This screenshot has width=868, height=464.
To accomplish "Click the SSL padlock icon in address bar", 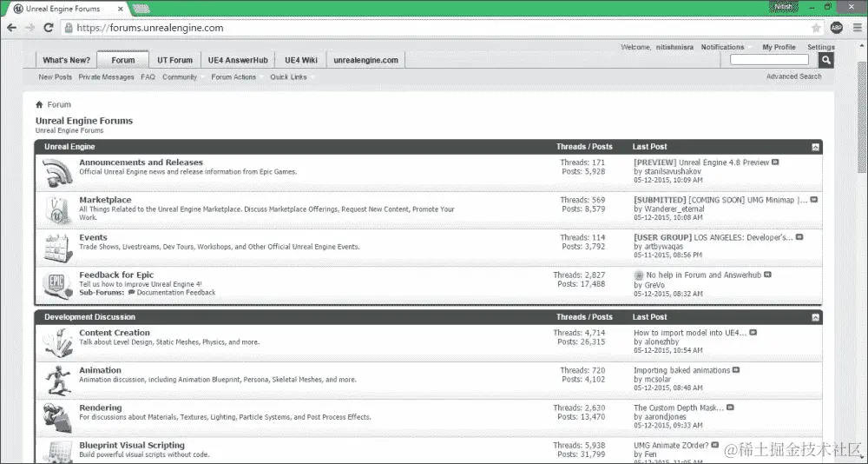I will tap(68, 28).
